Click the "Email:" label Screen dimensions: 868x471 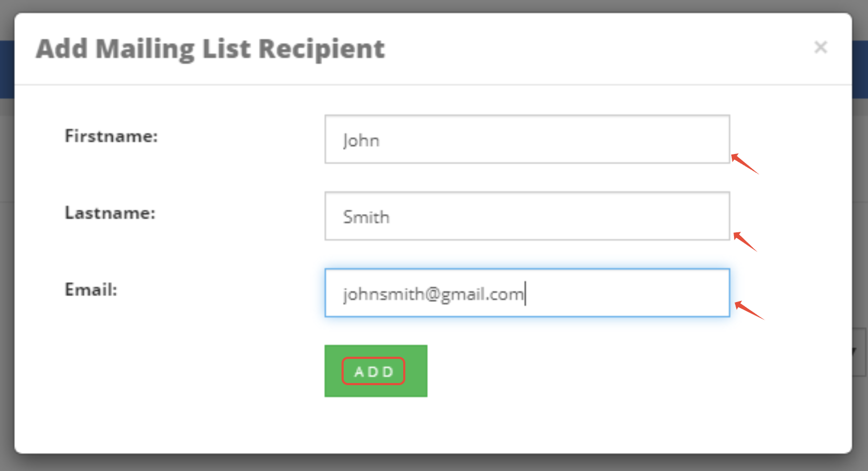coord(91,290)
